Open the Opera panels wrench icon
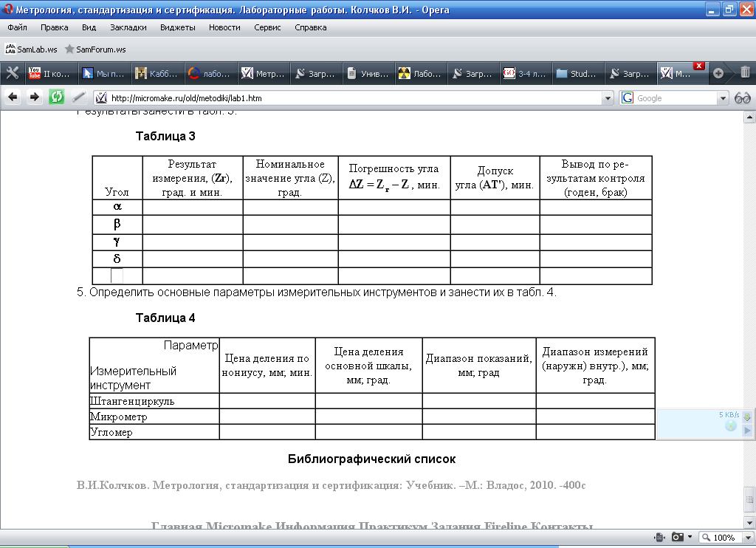Image resolution: width=756 pixels, height=548 pixels. 12,73
